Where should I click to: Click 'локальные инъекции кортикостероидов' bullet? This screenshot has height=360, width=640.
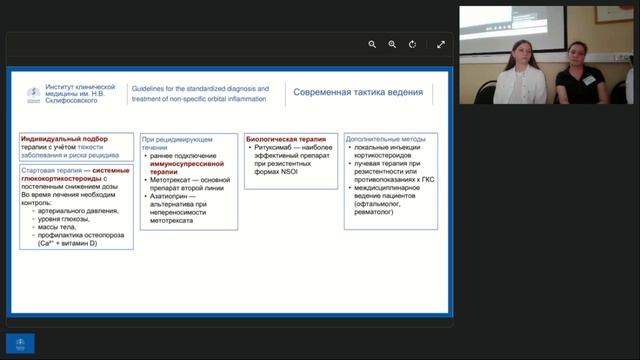click(387, 151)
